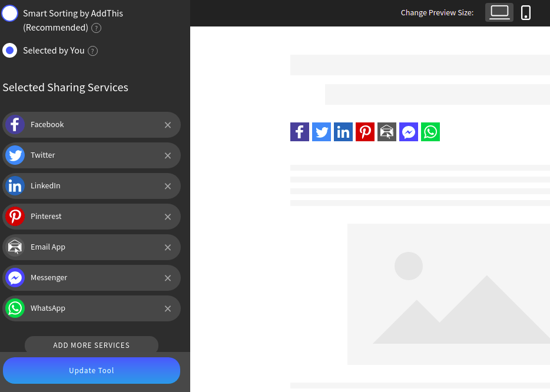550x392 pixels.
Task: Remove WhatsApp from selected services
Action: point(168,308)
